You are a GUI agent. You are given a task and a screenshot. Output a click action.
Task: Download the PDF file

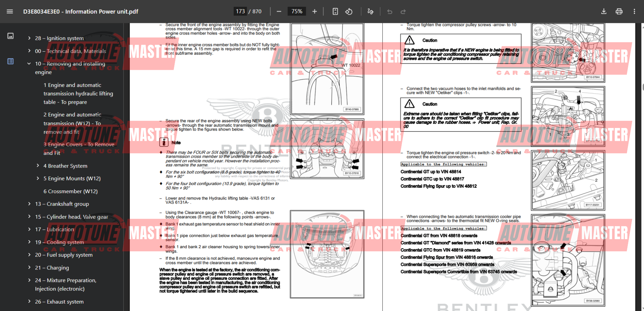click(604, 11)
